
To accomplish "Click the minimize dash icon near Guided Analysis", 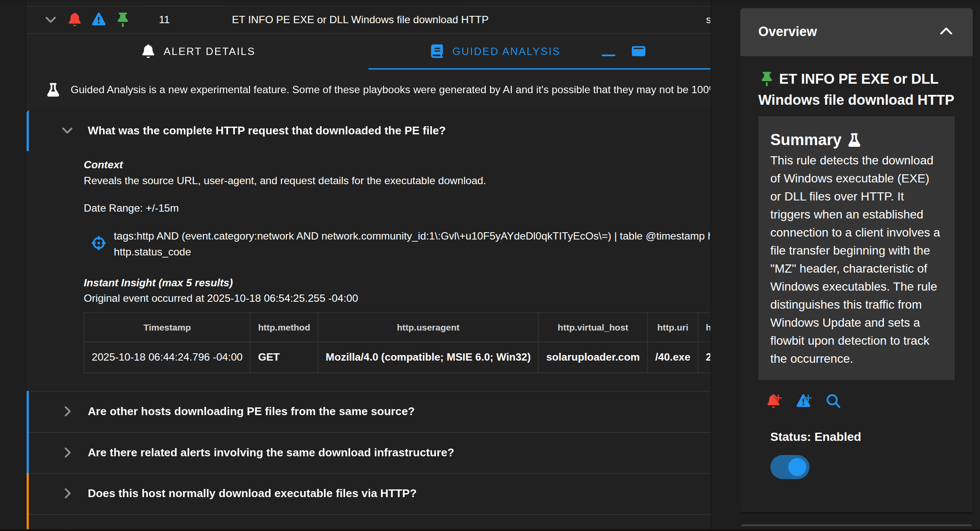I will 609,55.
